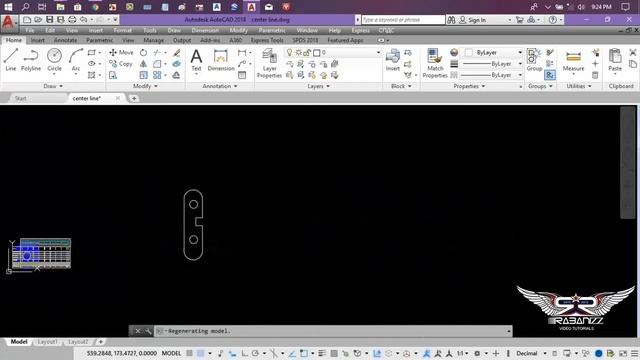Click the Copy tool
640x360 pixels.
(121, 64)
